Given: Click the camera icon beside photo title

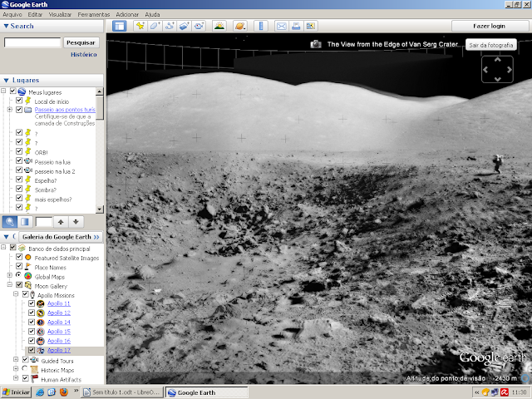Looking at the screenshot, I should (x=316, y=44).
